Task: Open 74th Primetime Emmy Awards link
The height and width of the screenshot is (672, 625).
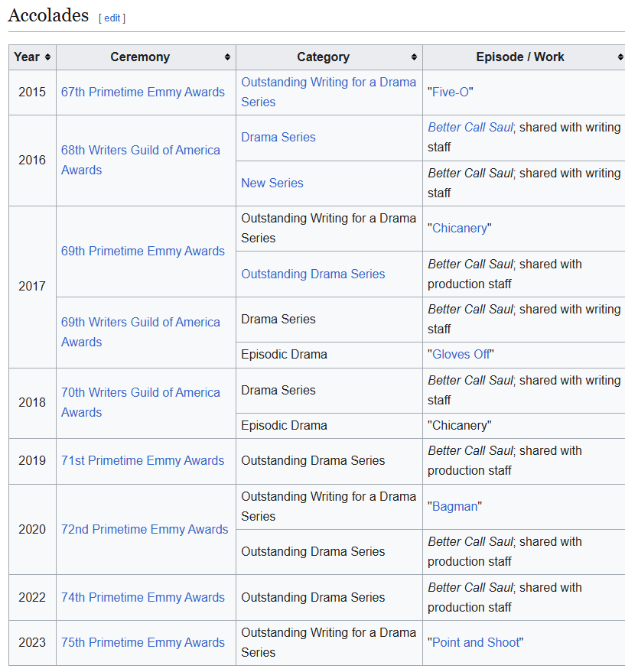Action: [x=143, y=597]
